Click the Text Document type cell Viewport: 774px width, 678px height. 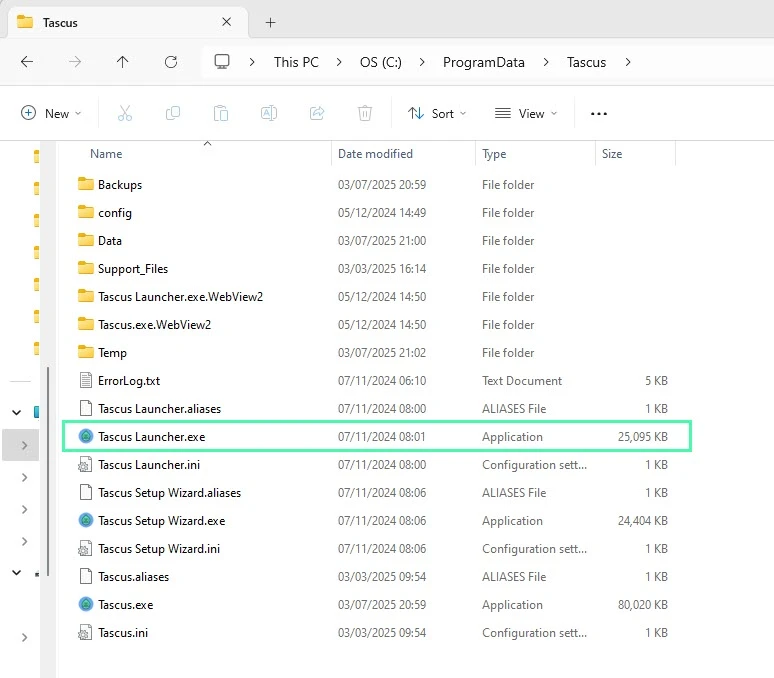coord(522,380)
